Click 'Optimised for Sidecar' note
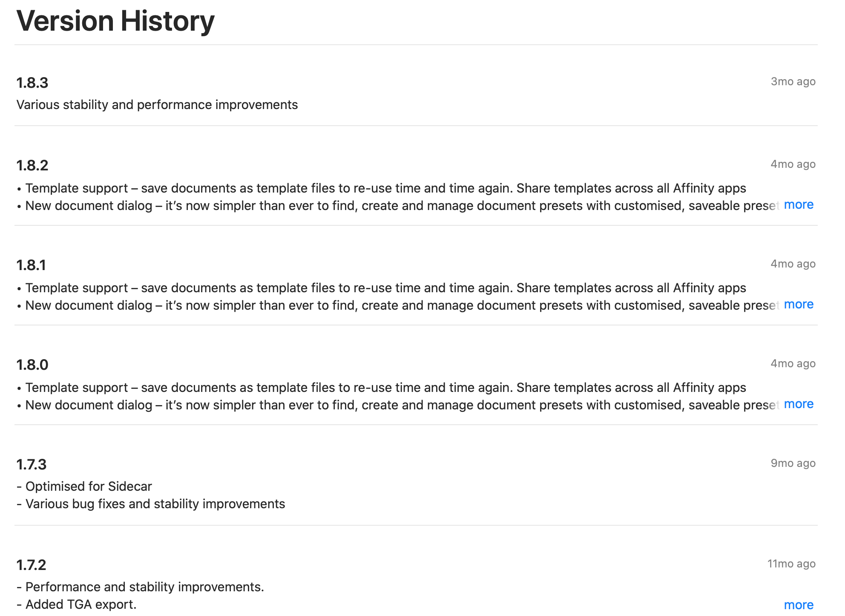This screenshot has width=845, height=616. (84, 486)
